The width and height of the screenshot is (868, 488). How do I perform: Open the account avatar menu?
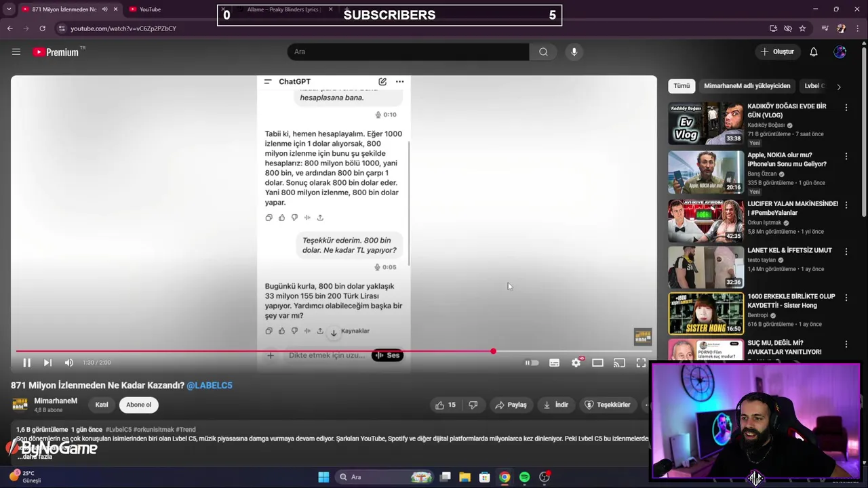tap(840, 52)
